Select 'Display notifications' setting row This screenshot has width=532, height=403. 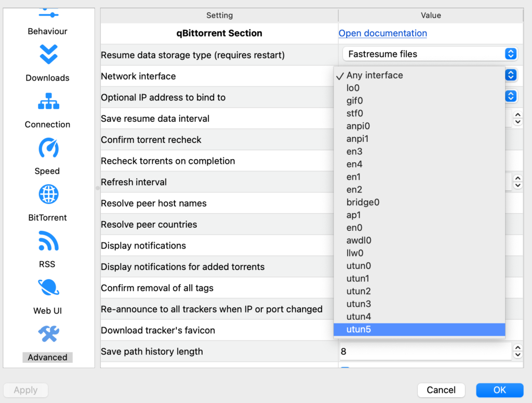point(217,245)
